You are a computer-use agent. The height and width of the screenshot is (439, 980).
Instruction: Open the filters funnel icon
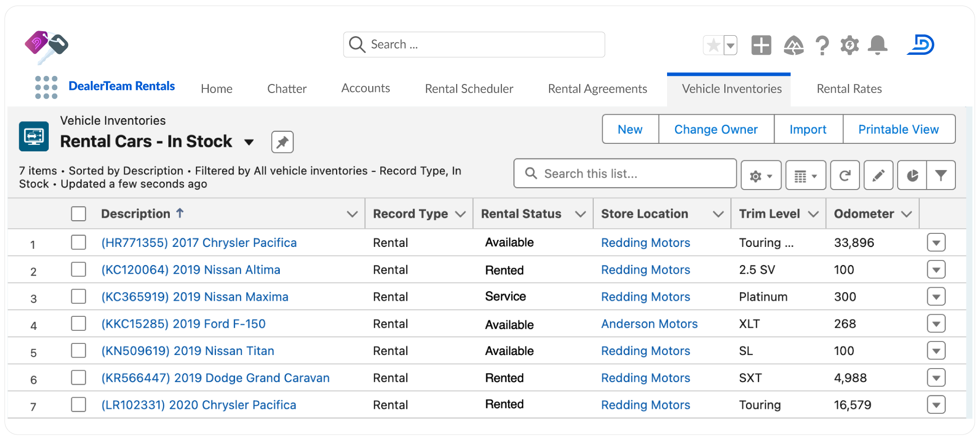tap(941, 175)
